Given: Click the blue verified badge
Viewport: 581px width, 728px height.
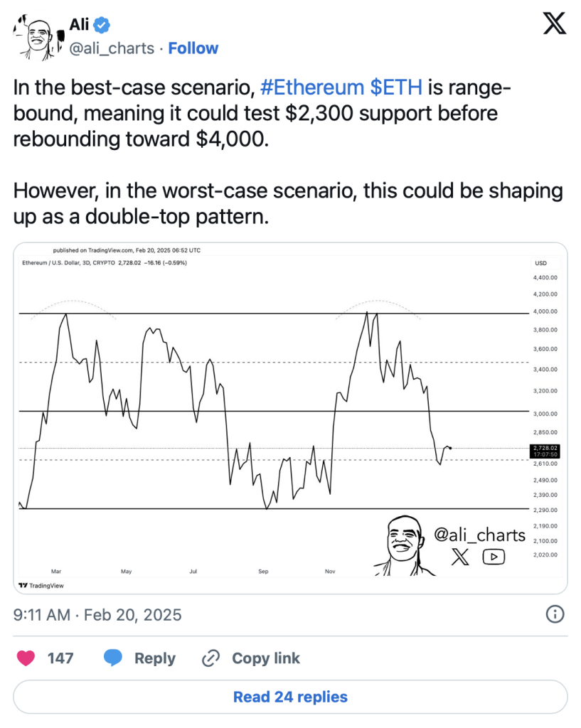Looking at the screenshot, I should point(102,25).
